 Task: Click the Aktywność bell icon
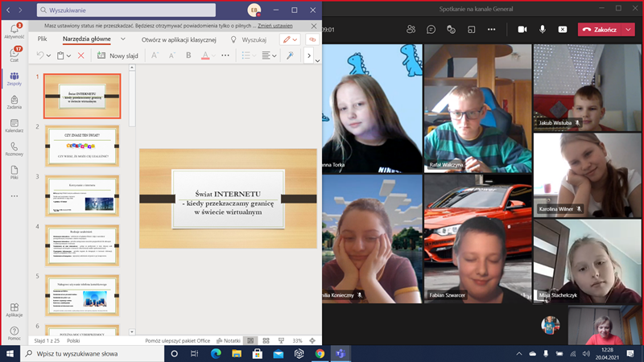coord(14,31)
